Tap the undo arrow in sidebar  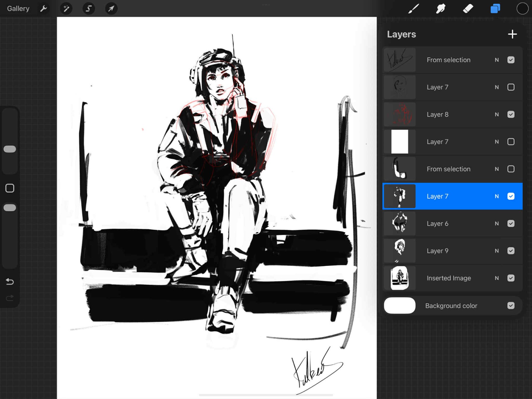10,282
